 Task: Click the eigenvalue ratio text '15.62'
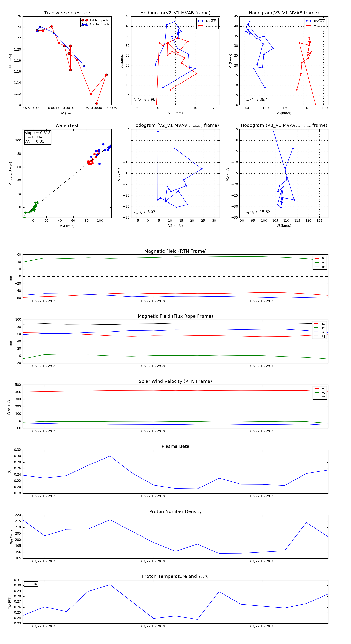[x=265, y=212]
